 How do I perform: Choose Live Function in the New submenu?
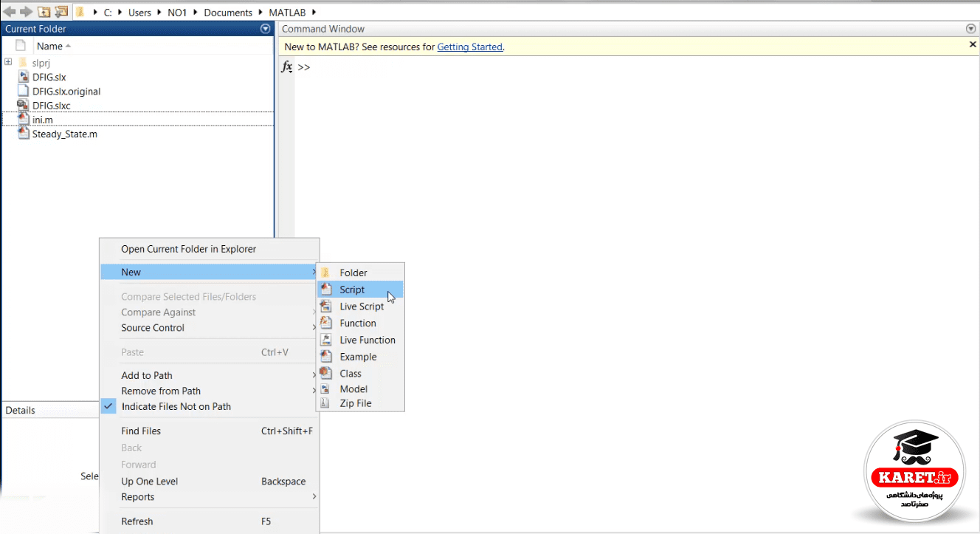click(360, 340)
